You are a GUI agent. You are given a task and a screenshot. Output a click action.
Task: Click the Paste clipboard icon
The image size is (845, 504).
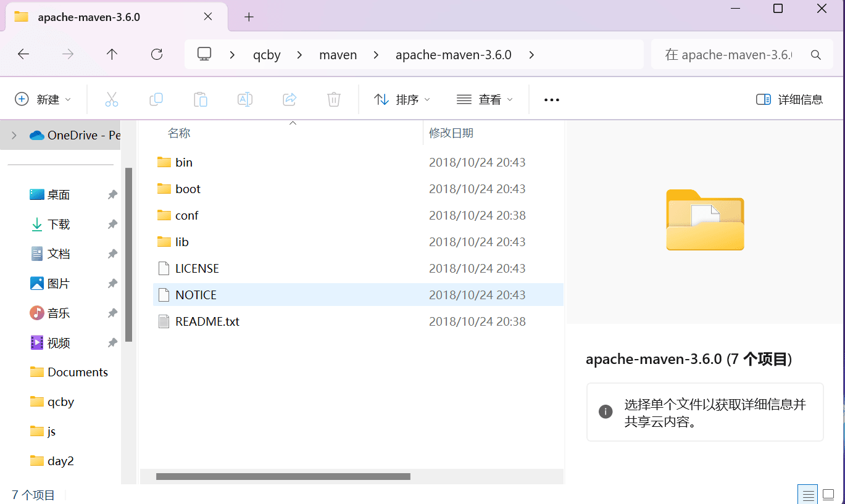coord(201,99)
